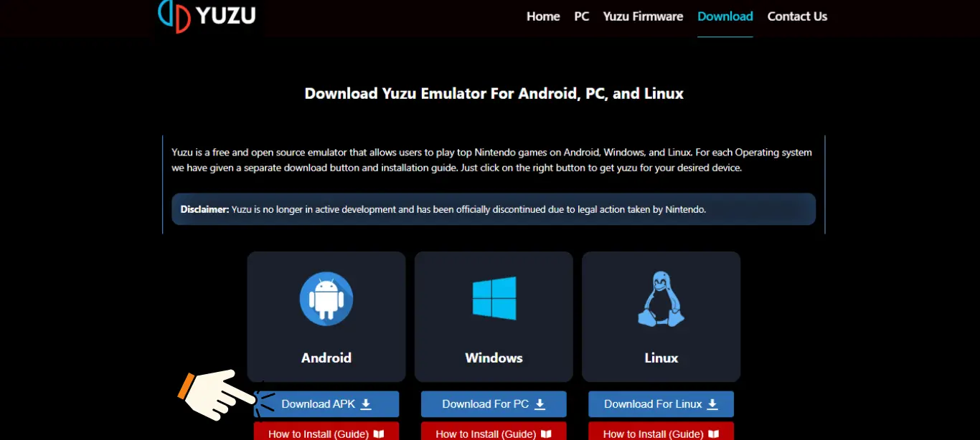
Task: Click the highlighted Download tab
Action: coord(725,16)
